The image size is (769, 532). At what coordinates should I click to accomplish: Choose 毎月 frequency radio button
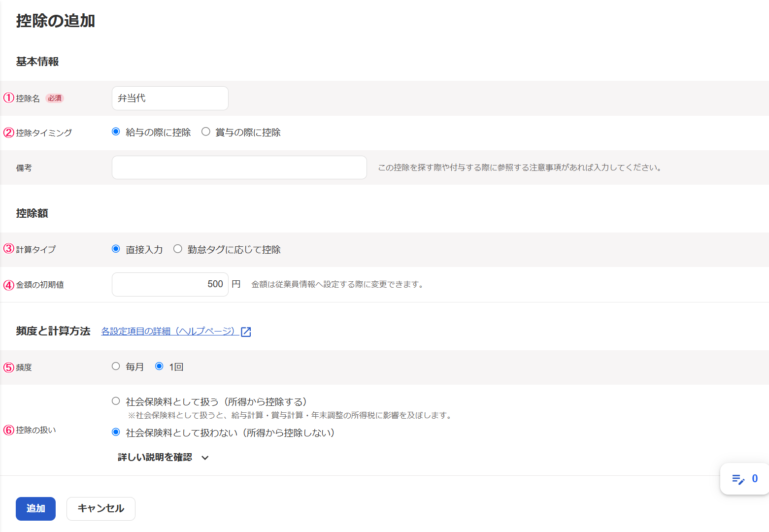pyautogui.click(x=116, y=366)
